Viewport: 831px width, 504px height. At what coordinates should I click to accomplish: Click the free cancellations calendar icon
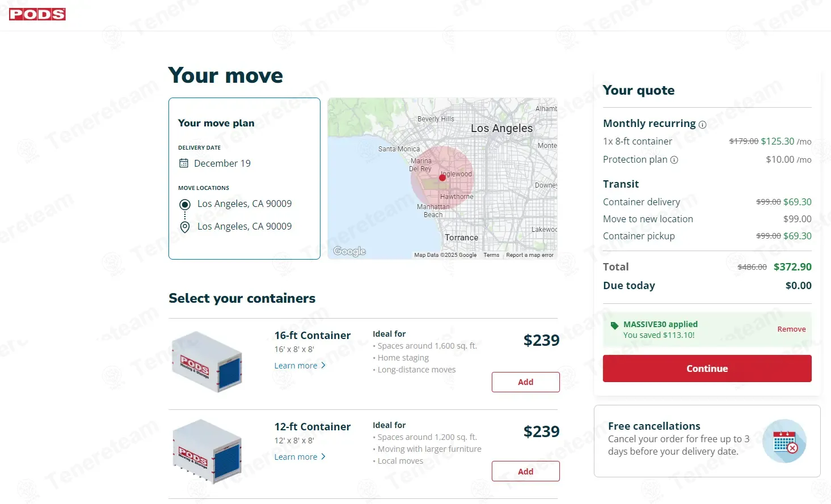pos(784,441)
